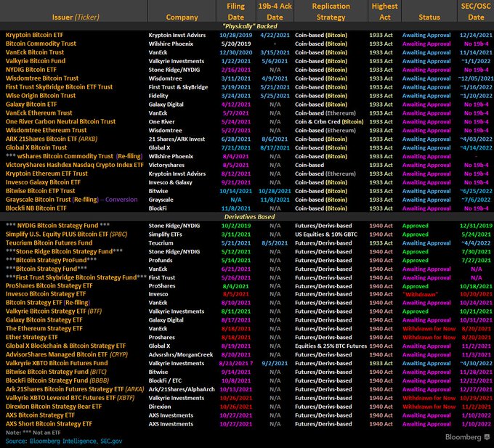The image size is (494, 448).
Task: Click the "Withdrawn" status for Invesco
Action: point(421,294)
